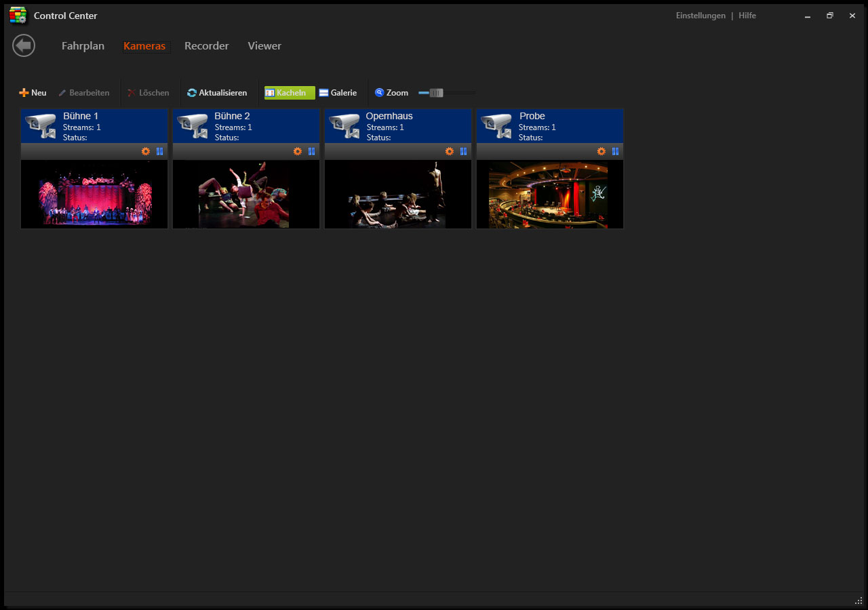This screenshot has width=868, height=610.
Task: Click the zoom slider handle
Action: point(436,93)
